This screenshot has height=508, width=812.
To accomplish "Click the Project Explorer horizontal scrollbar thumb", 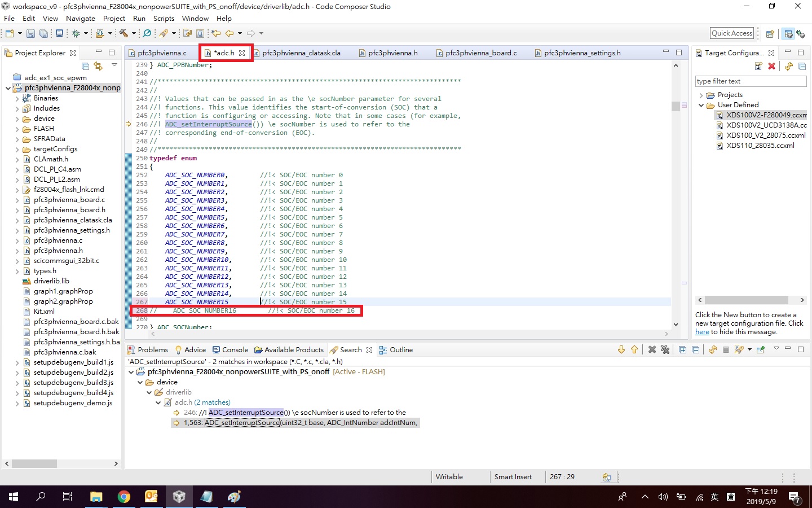I will 34,463.
